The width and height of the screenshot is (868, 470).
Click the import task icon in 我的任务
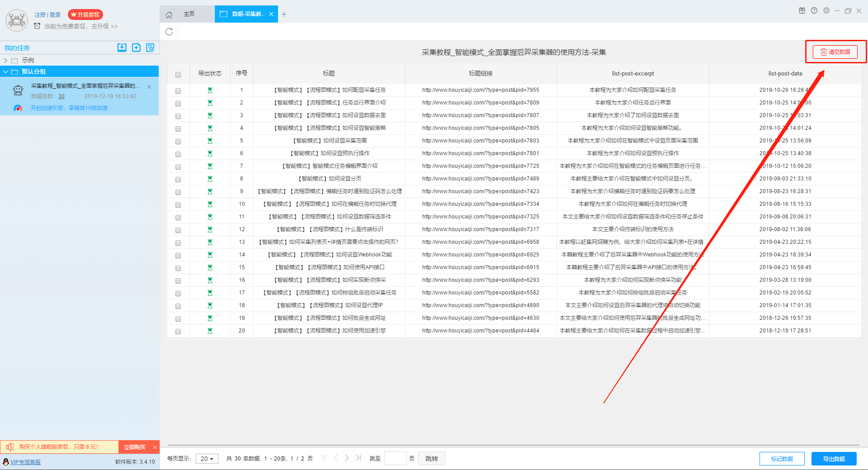122,47
